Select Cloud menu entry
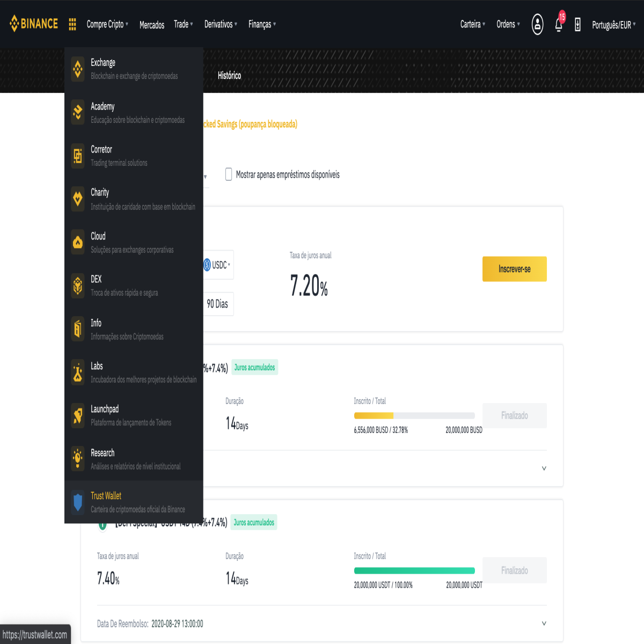Screen dimensions: 644x644 [x=134, y=243]
